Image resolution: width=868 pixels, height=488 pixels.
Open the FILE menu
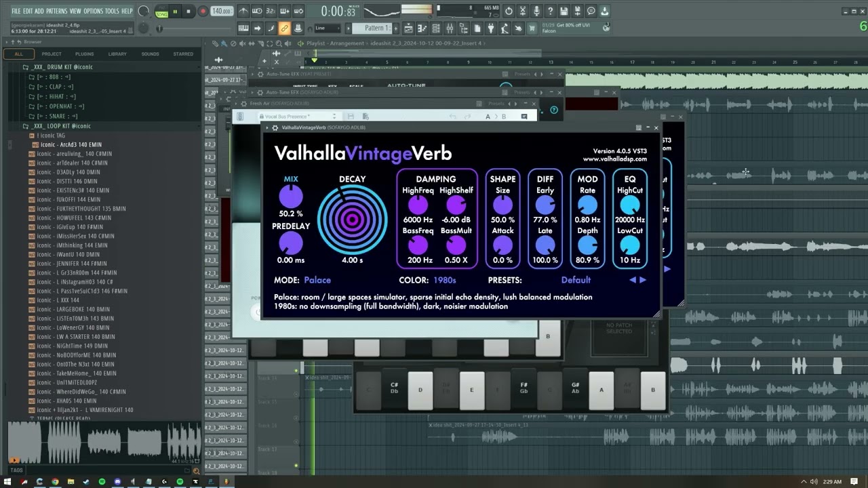pos(16,12)
